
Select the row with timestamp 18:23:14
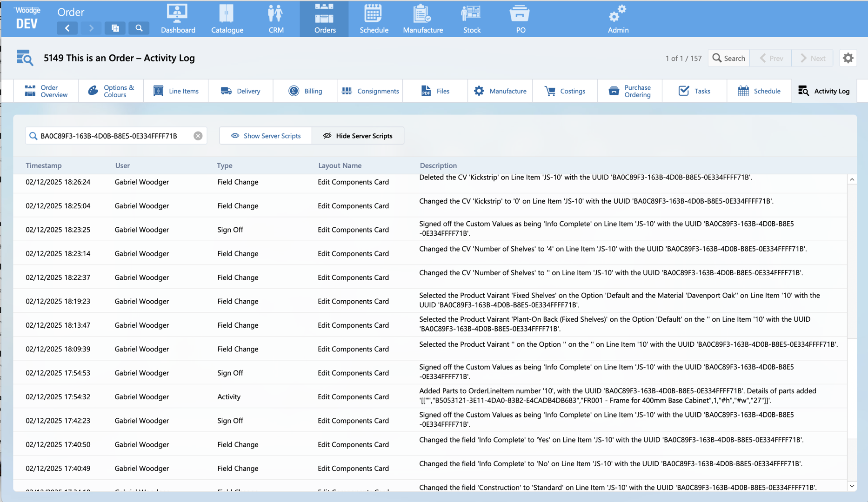[x=430, y=253]
